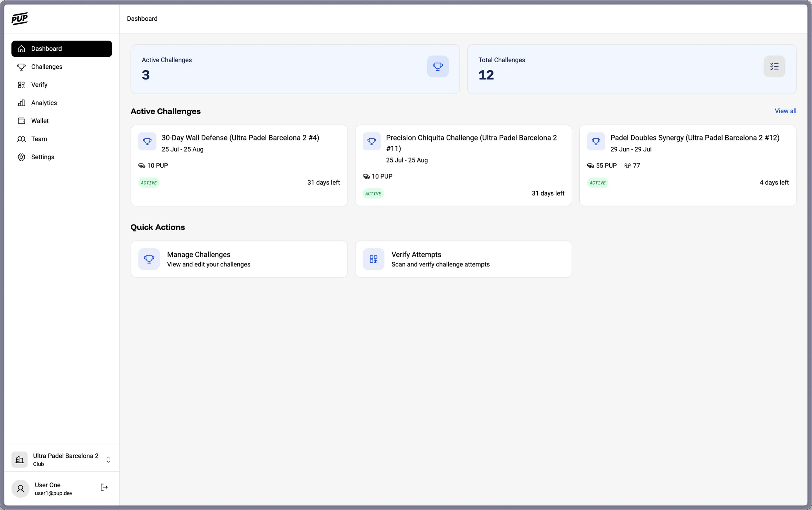The image size is (812, 510).
Task: Open the Manage Challenges quick action
Action: coord(239,259)
